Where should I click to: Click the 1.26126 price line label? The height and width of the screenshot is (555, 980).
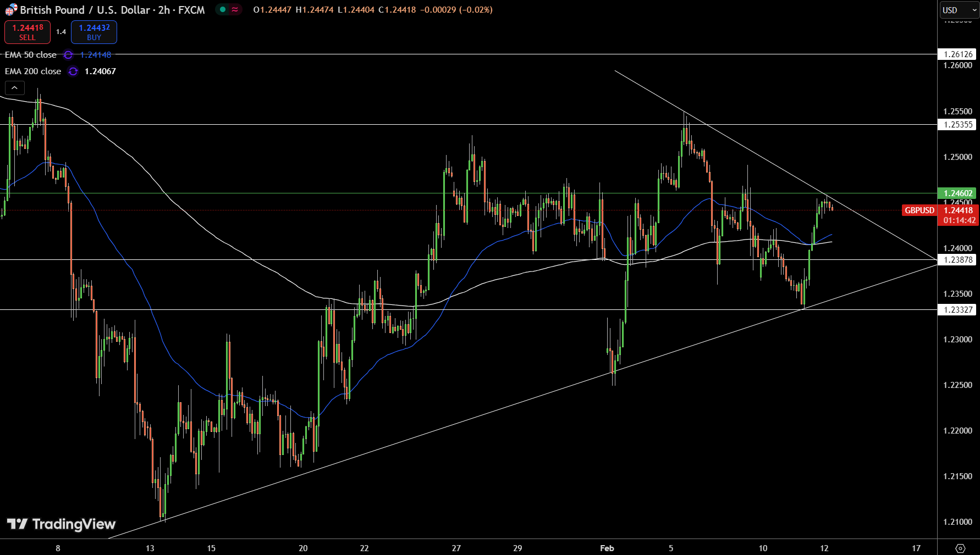[957, 54]
